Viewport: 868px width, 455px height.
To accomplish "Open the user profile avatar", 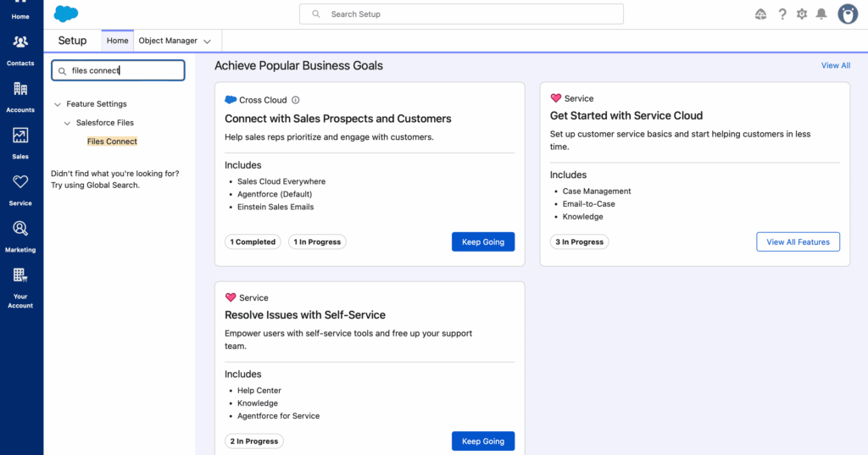I will coord(848,14).
